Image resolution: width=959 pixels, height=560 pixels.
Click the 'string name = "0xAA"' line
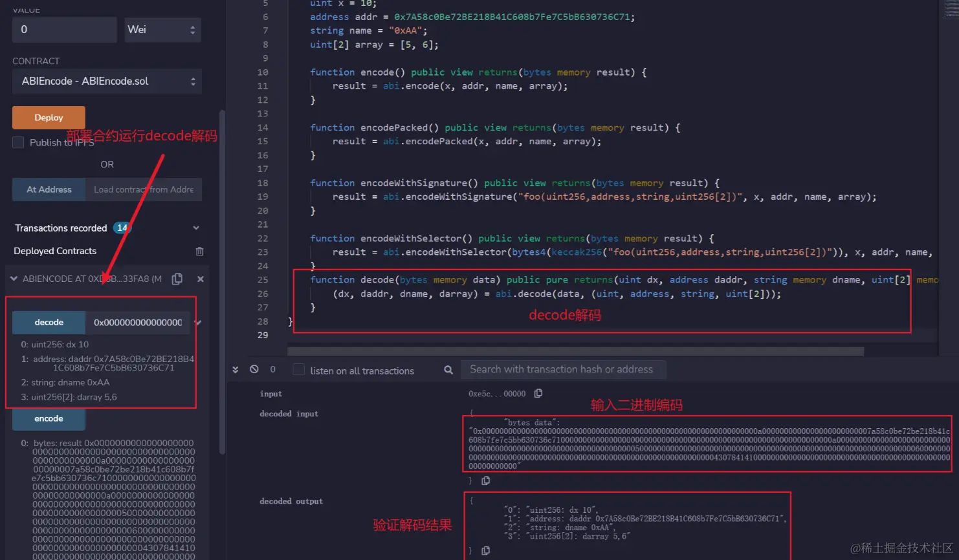[x=369, y=31]
